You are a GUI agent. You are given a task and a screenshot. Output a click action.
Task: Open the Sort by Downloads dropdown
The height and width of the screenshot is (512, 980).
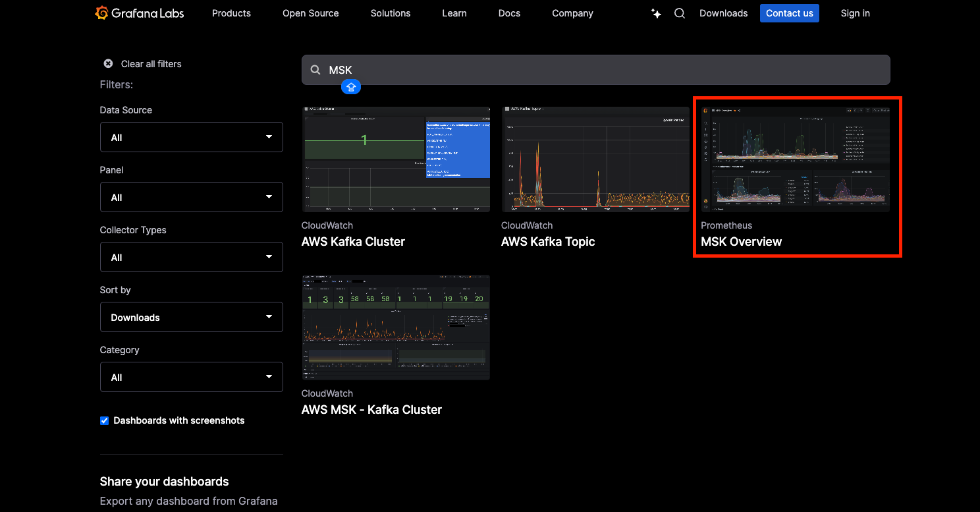[x=192, y=317]
